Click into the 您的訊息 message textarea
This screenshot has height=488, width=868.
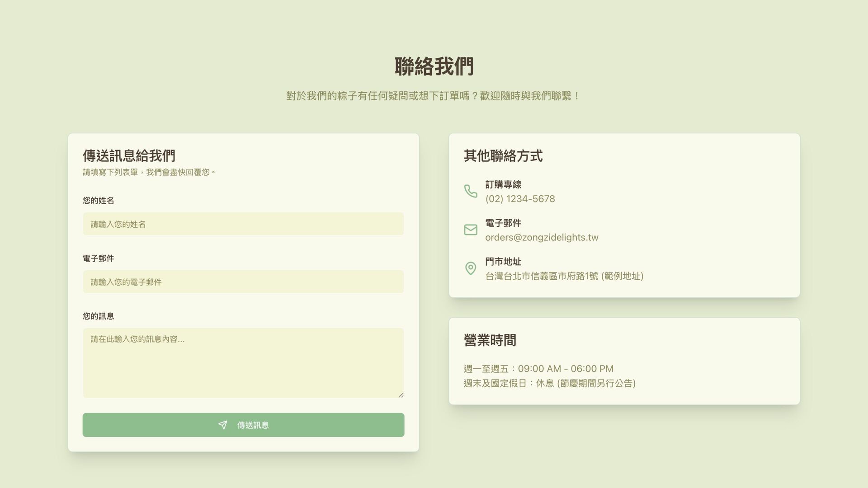coord(243,363)
